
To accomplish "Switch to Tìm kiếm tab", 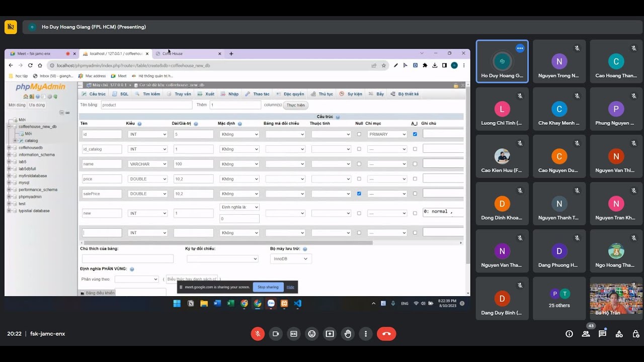I will 147,94.
